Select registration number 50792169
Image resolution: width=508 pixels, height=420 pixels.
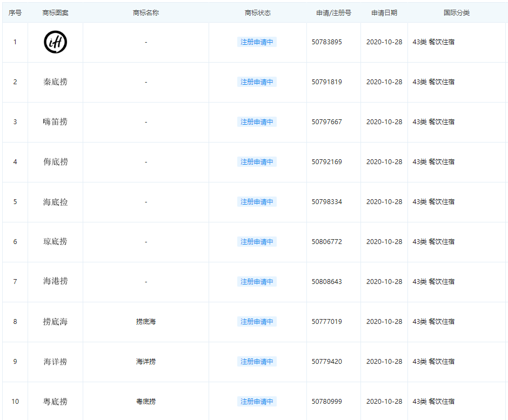(327, 162)
